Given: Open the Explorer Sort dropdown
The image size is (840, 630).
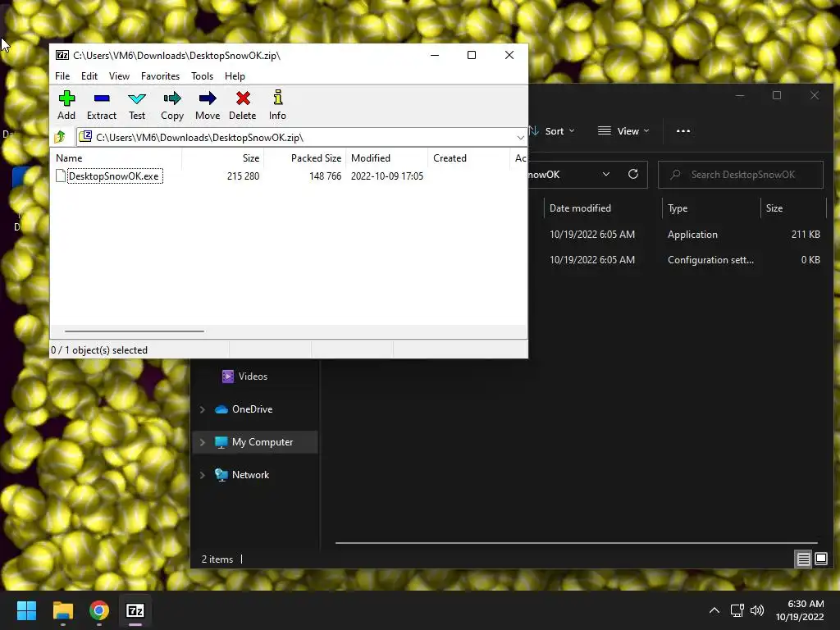Looking at the screenshot, I should tap(554, 130).
